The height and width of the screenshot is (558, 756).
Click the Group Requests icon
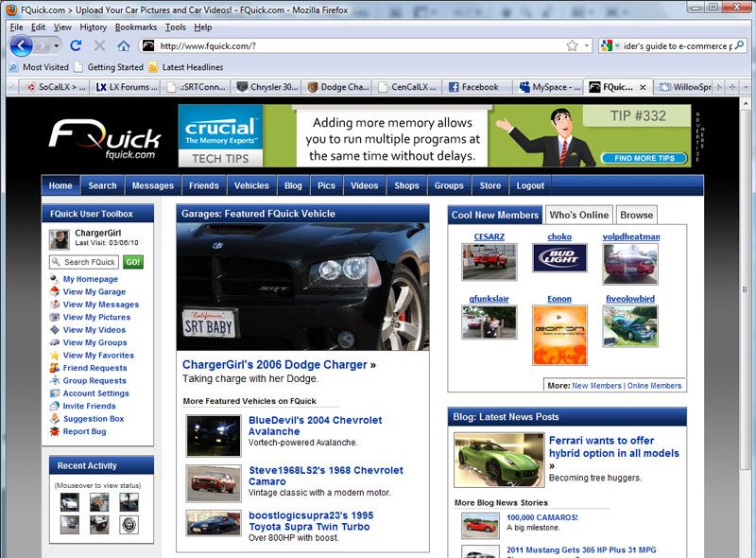click(55, 380)
